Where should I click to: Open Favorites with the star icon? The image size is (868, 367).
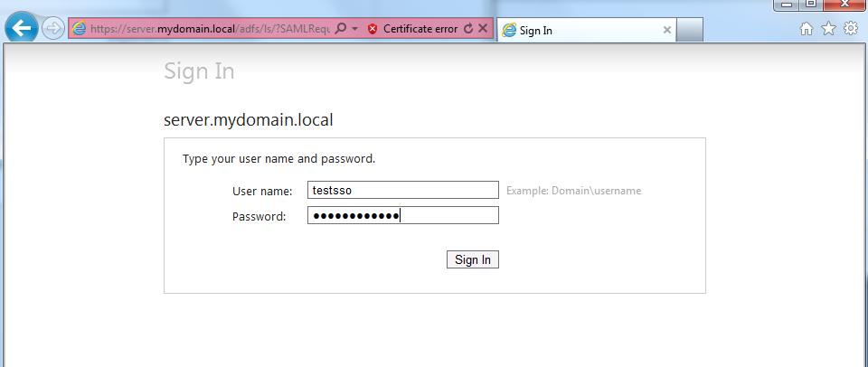[829, 29]
